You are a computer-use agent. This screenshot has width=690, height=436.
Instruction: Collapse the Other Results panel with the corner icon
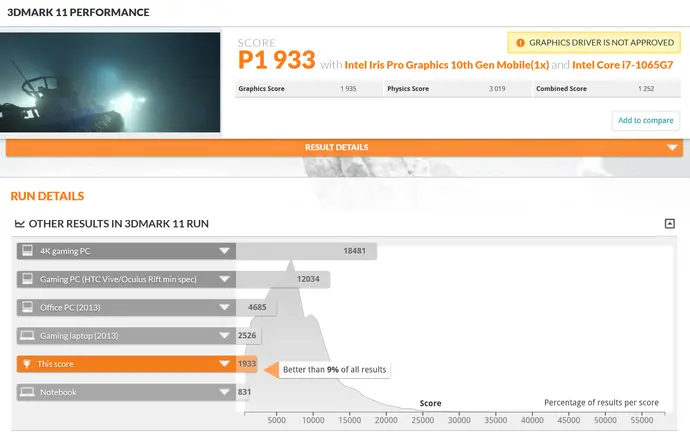pyautogui.click(x=669, y=223)
